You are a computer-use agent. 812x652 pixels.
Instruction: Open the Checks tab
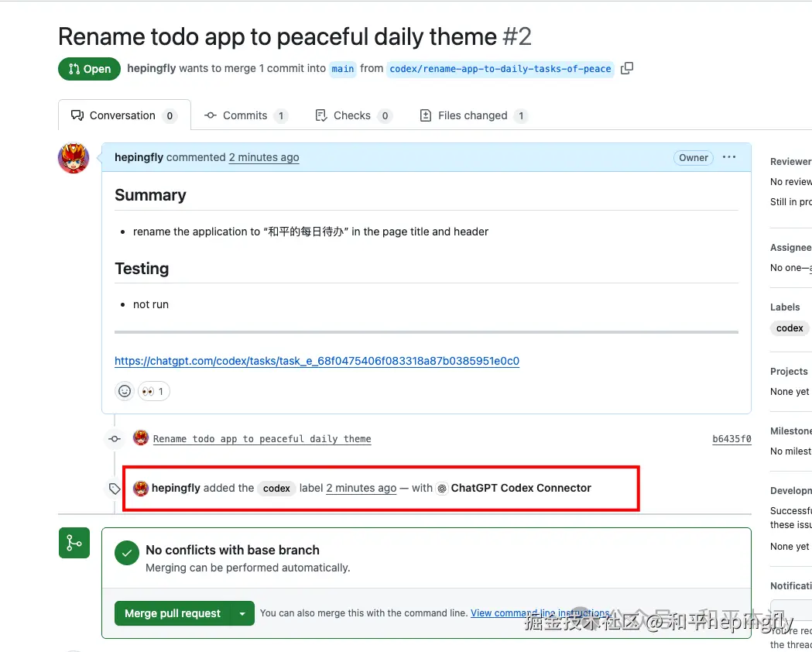pyautogui.click(x=353, y=115)
